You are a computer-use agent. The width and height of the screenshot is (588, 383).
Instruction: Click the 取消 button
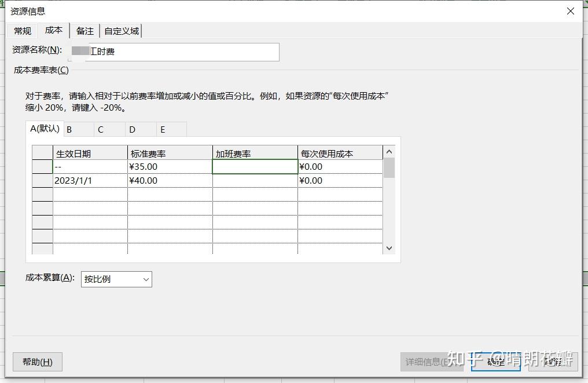[x=552, y=362]
